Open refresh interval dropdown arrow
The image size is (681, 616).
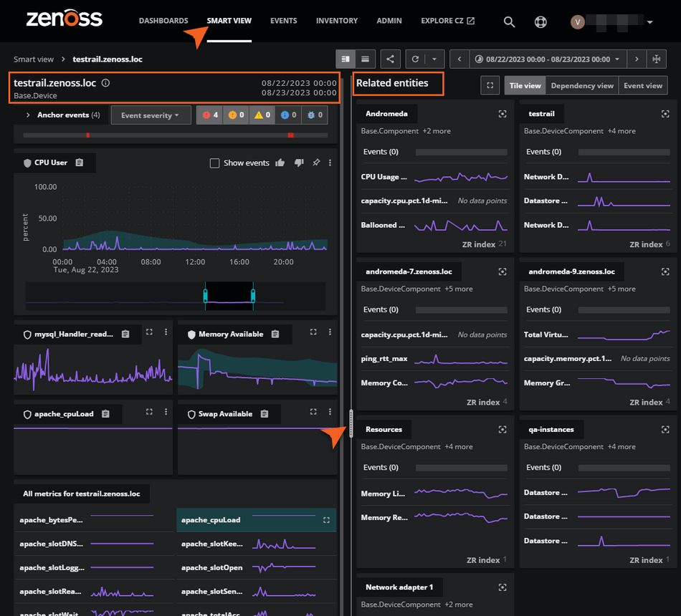click(x=434, y=59)
